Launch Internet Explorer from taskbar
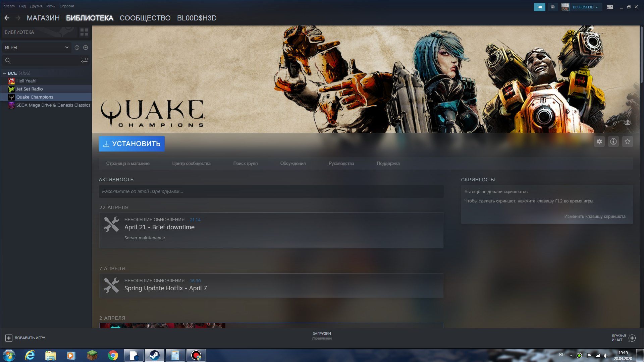The height and width of the screenshot is (362, 644). click(x=30, y=355)
